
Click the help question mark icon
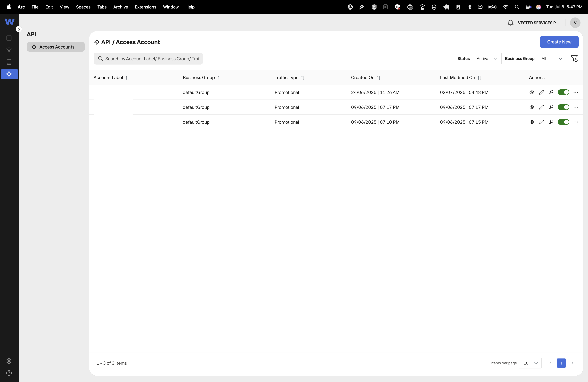pyautogui.click(x=9, y=373)
